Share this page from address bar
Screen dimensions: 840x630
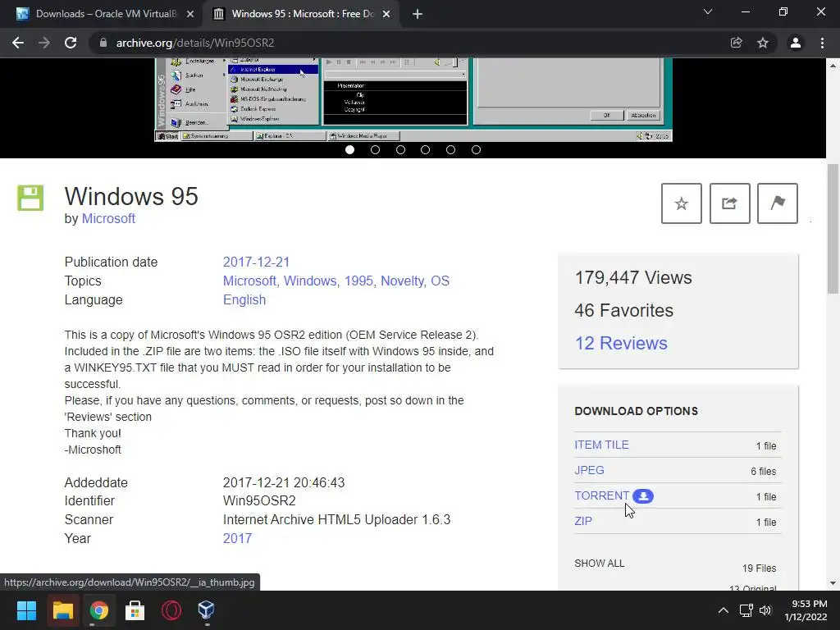pos(737,43)
